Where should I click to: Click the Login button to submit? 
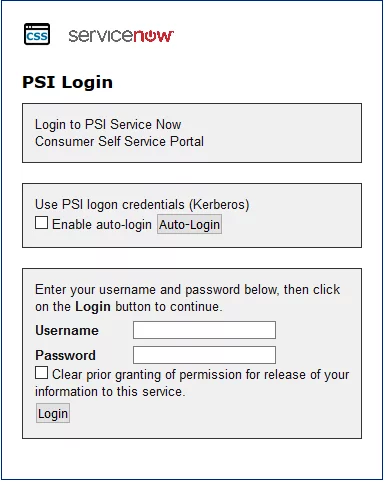pyautogui.click(x=53, y=413)
